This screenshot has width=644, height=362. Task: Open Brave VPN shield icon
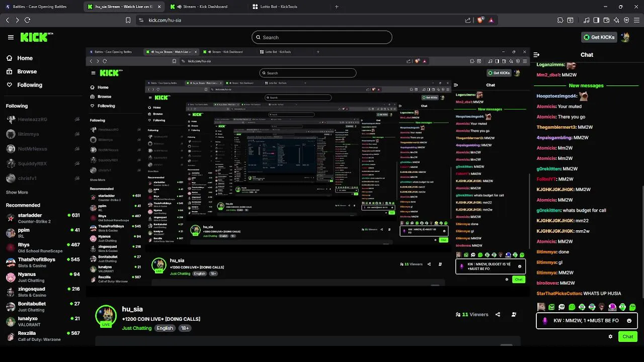[626, 20]
